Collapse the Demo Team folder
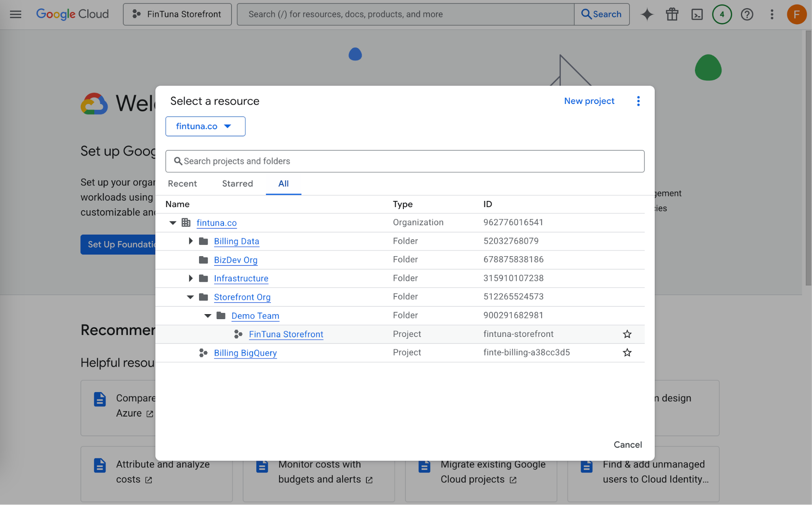The height and width of the screenshot is (505, 812). click(208, 315)
